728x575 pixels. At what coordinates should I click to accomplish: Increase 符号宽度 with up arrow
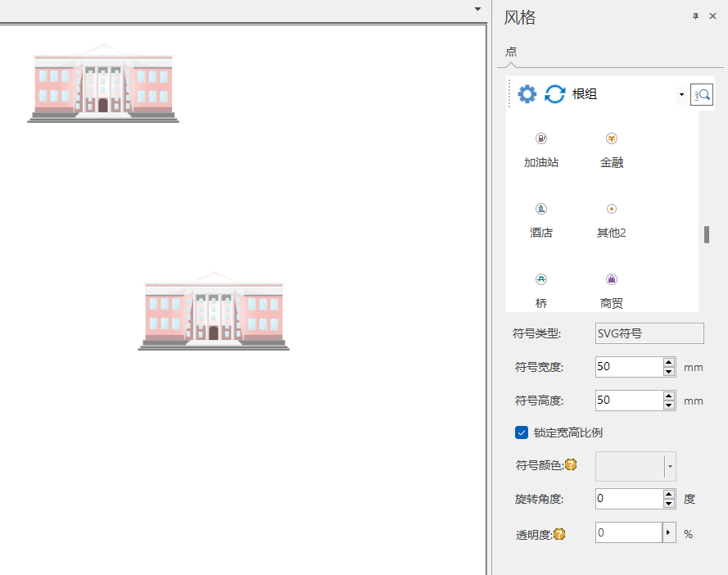tap(668, 362)
